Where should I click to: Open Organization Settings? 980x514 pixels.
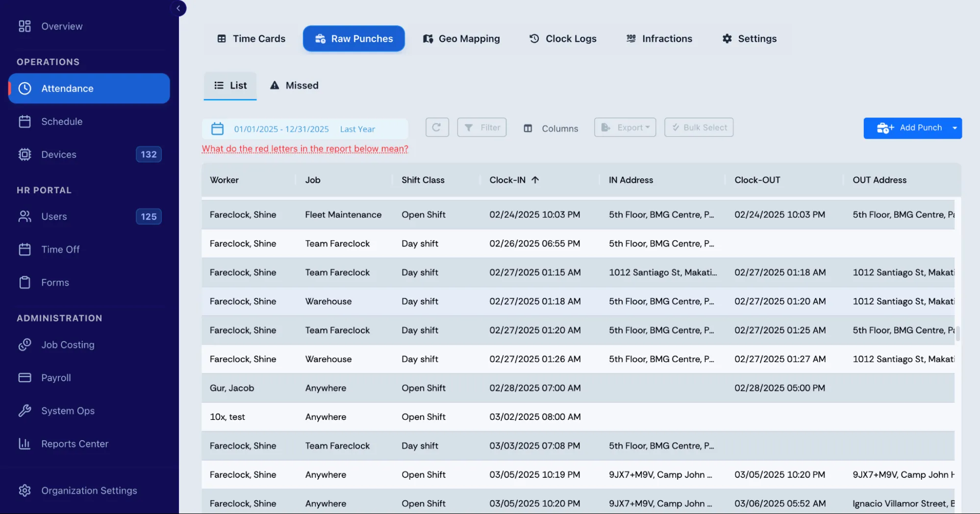tap(89, 490)
